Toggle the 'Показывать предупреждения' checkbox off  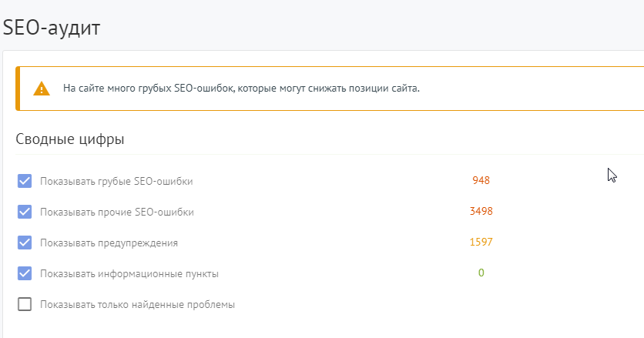tap(25, 243)
